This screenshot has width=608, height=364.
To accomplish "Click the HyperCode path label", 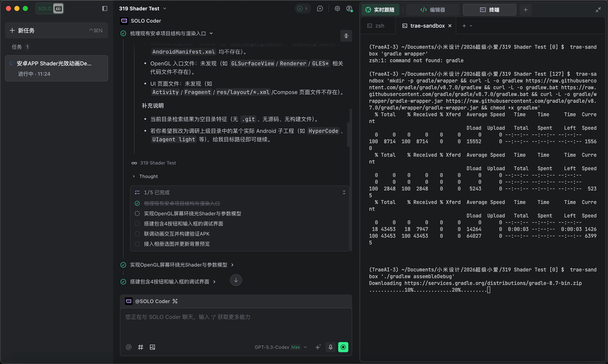I will pyautogui.click(x=323, y=131).
